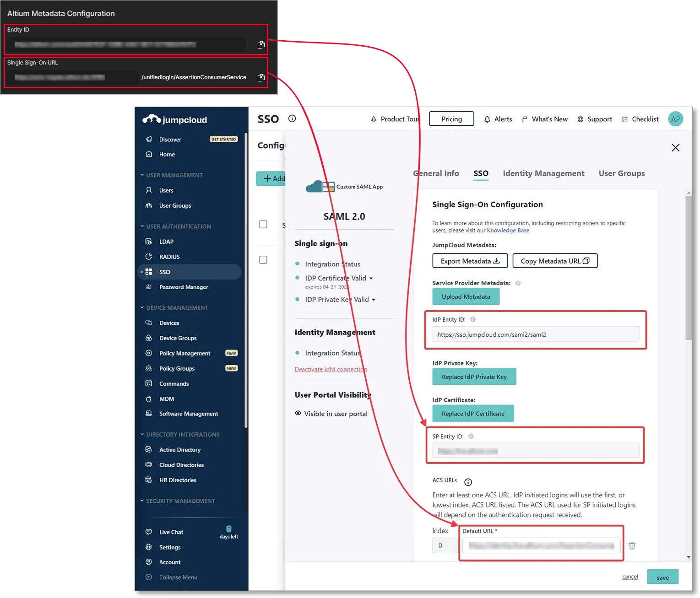Open the MDM page

click(x=167, y=399)
